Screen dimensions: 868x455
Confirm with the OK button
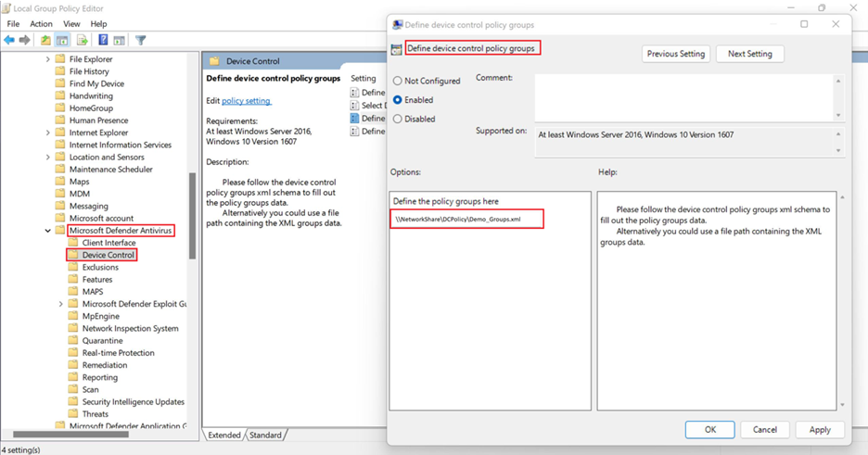pyautogui.click(x=710, y=430)
